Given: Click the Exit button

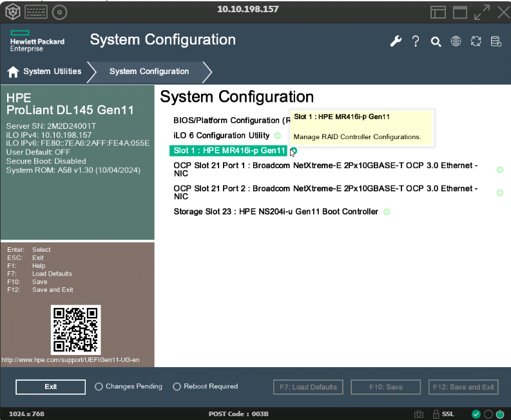Looking at the screenshot, I should (x=50, y=387).
